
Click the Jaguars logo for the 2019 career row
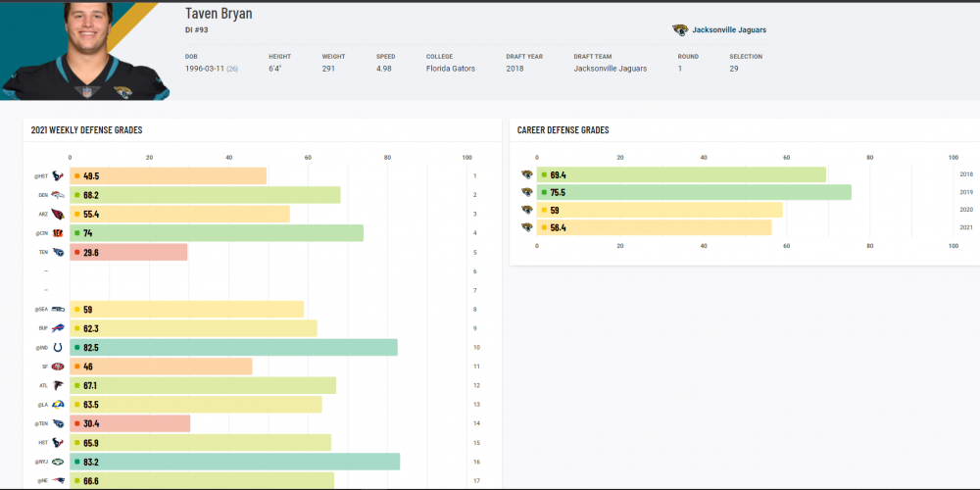(x=527, y=192)
